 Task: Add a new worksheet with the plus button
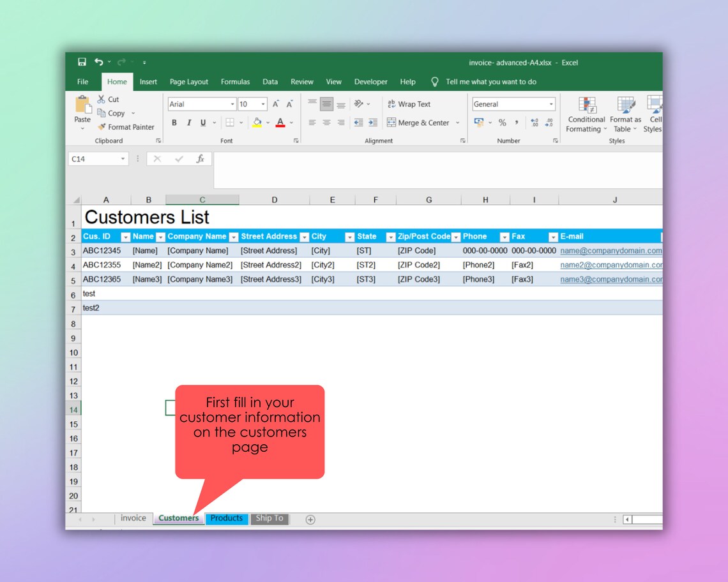310,519
